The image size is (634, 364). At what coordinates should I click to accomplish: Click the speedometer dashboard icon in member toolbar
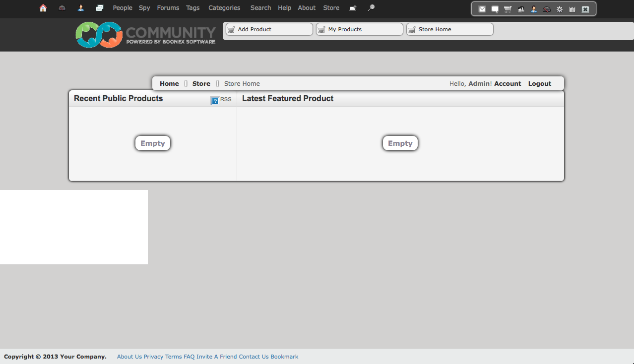tap(547, 9)
